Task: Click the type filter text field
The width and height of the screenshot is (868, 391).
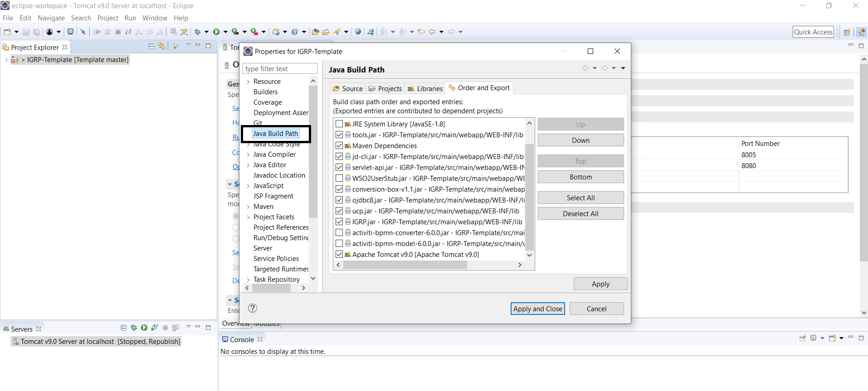Action: point(280,68)
